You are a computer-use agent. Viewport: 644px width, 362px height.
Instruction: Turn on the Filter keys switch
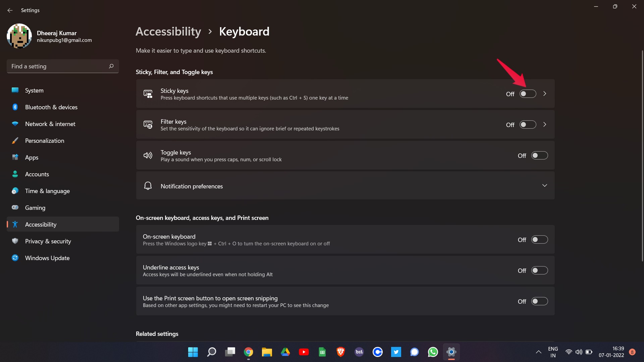528,125
